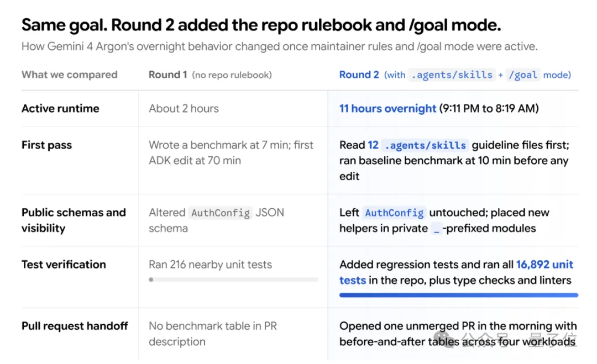Select "No benchmark table in PR description" cell
Viewport: 597px width, 364px height.
[213, 334]
